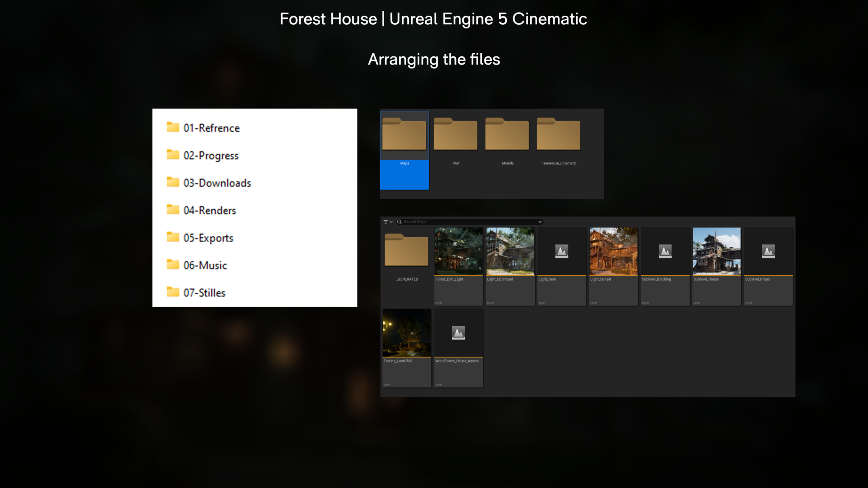Expand the search history dropdown arrow

(540, 222)
